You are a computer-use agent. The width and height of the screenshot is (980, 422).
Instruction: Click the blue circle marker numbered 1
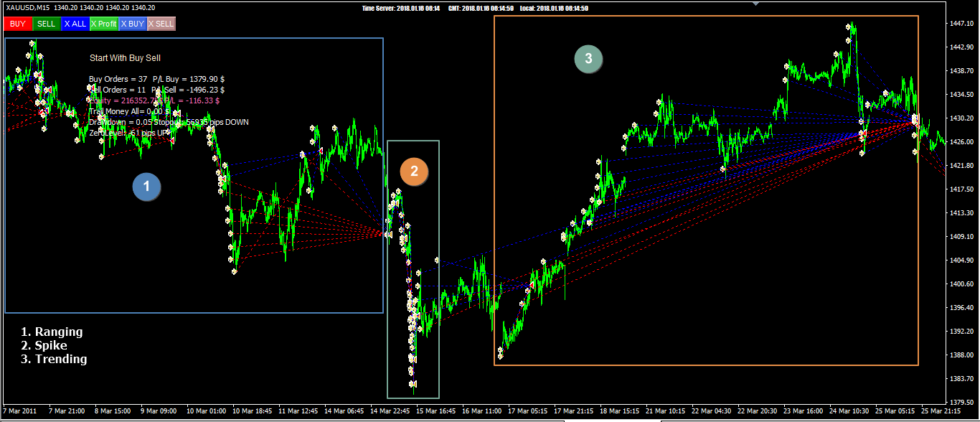(146, 187)
